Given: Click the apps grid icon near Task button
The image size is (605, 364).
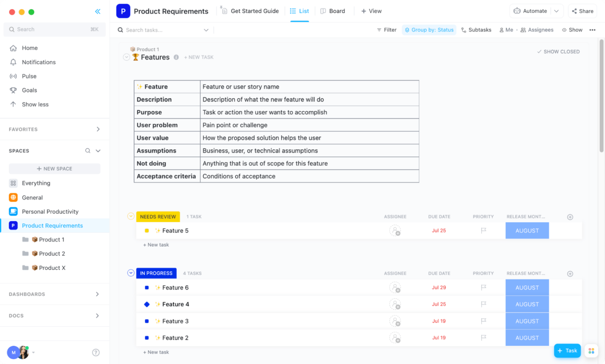Looking at the screenshot, I should click(x=591, y=350).
